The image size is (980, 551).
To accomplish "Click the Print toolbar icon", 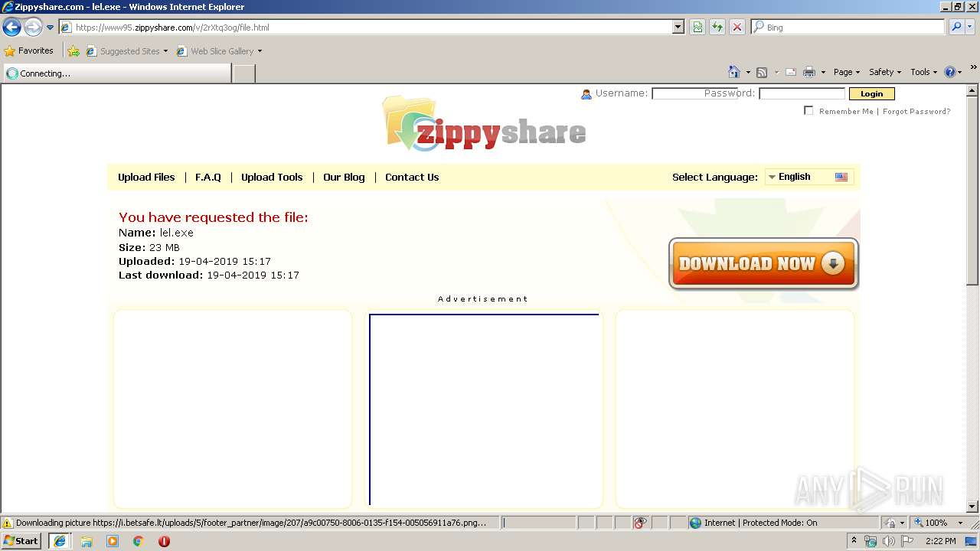I will (809, 72).
